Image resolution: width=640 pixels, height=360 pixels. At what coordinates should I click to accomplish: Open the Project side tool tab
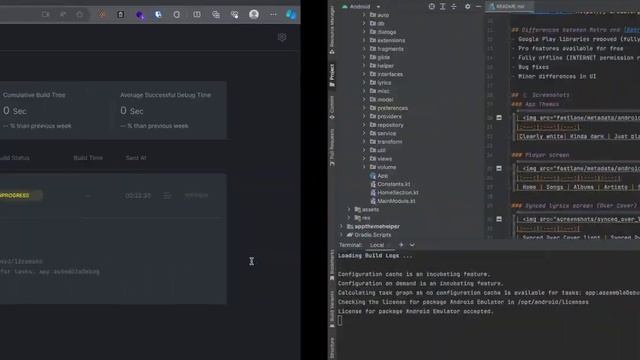tap(332, 75)
